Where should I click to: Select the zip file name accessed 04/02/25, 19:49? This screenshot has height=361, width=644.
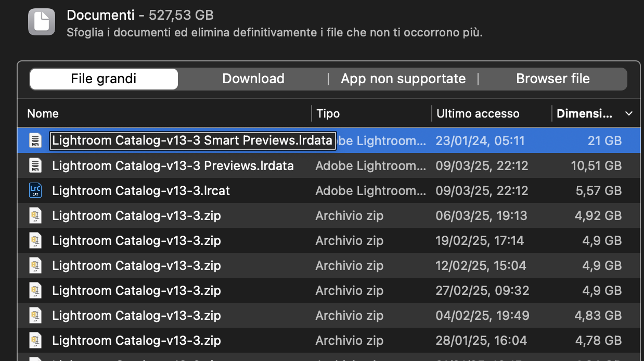[136, 315]
